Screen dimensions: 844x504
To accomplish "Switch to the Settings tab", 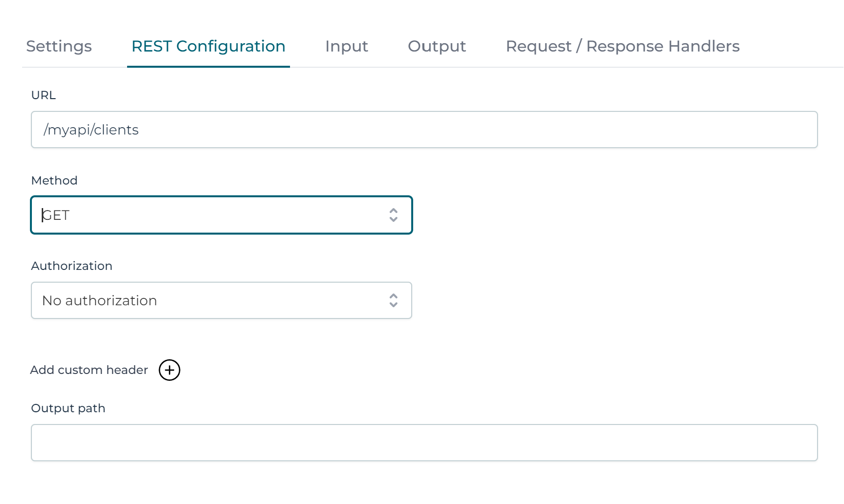I will click(x=59, y=46).
